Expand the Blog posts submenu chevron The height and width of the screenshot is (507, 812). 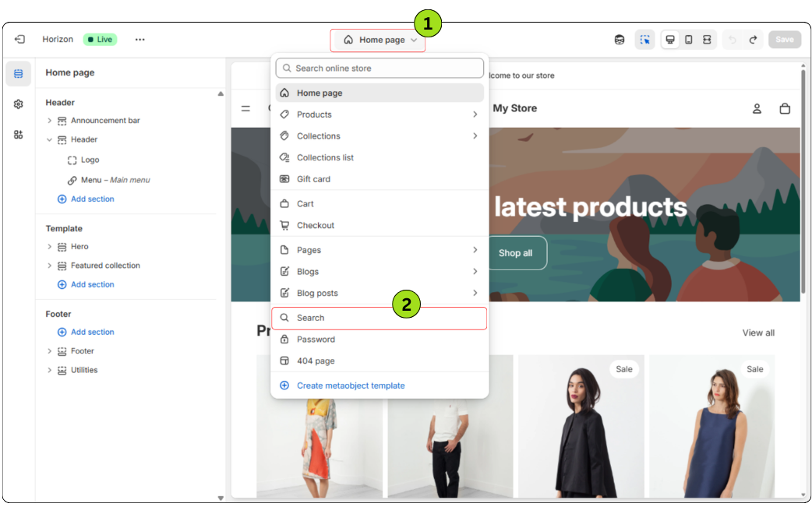coord(475,294)
